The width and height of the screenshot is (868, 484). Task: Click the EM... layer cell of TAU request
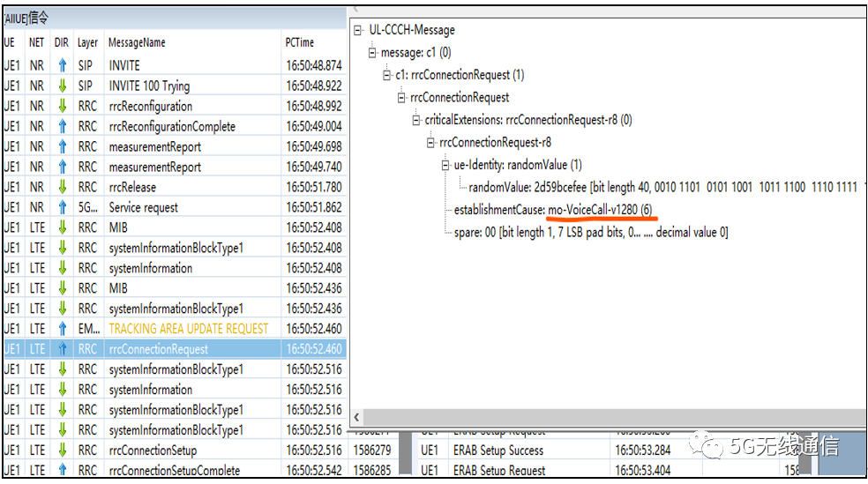point(88,329)
